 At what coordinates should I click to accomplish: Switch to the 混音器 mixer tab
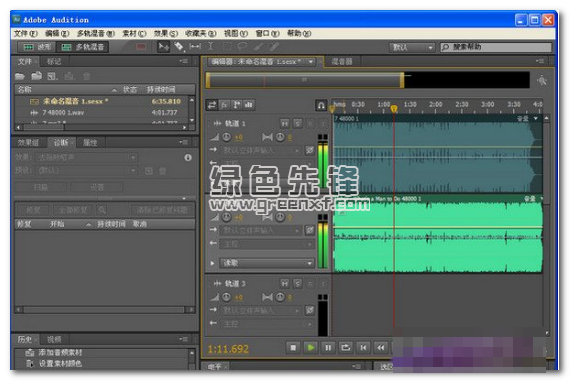coord(342,61)
